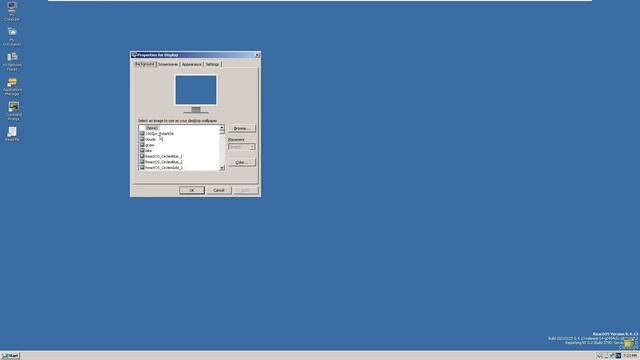Open the My Network Places desktop icon
640x360 pixels.
click(12, 61)
